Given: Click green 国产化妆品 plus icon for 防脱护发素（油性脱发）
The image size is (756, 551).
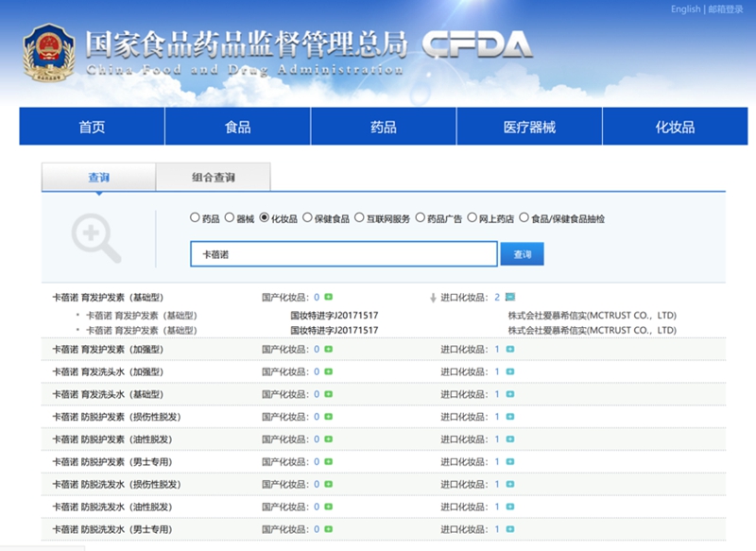Looking at the screenshot, I should (x=328, y=439).
